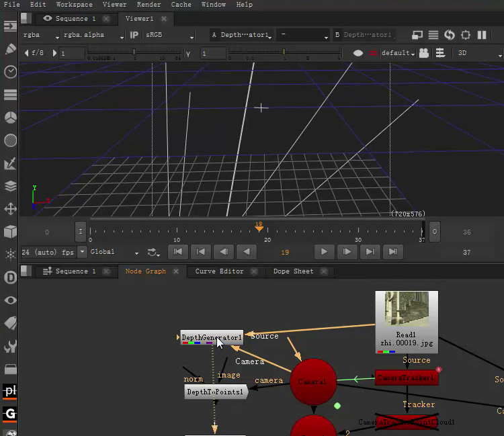
Task: Click the gain slider handle
Action: click(134, 52)
